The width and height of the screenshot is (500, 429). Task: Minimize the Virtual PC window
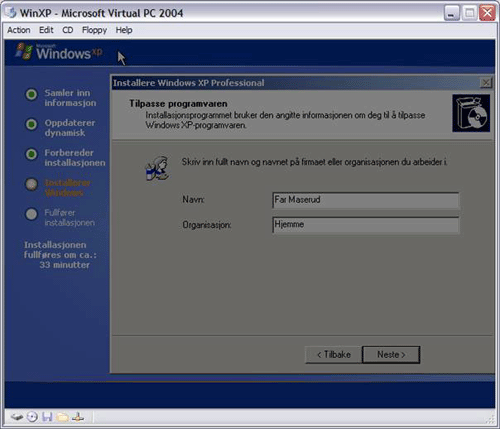point(452,13)
